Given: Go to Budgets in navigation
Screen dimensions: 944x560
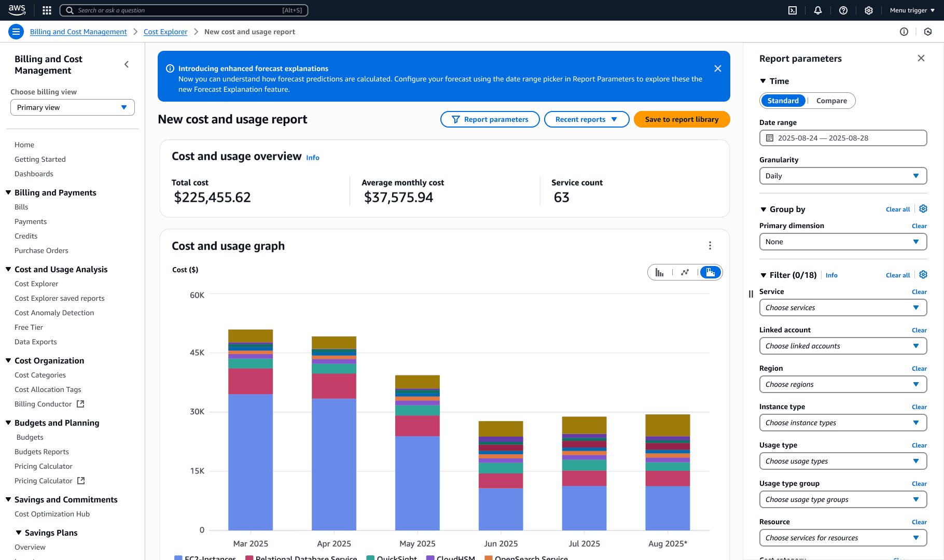Looking at the screenshot, I should point(30,437).
